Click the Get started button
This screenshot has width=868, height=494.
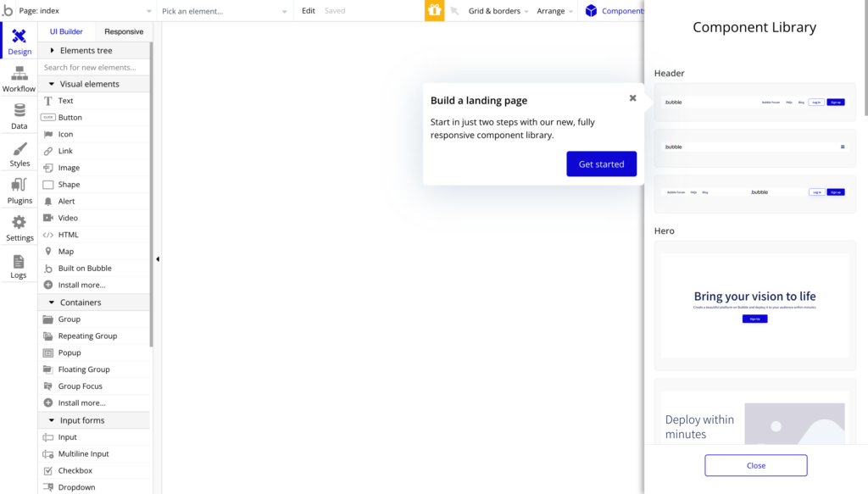coord(601,164)
